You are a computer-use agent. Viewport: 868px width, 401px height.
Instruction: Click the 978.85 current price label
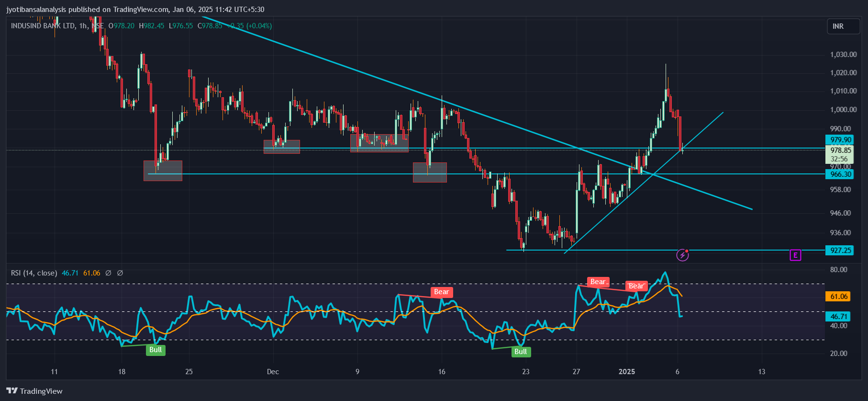pyautogui.click(x=840, y=150)
